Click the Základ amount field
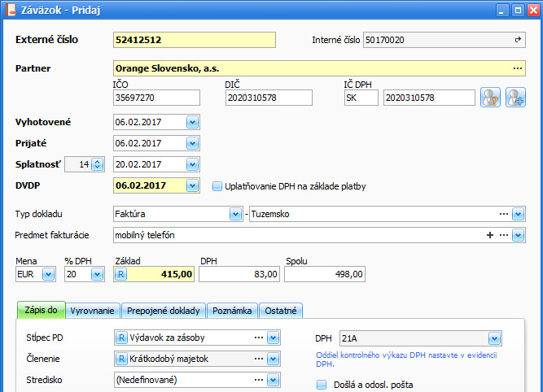 (154, 274)
